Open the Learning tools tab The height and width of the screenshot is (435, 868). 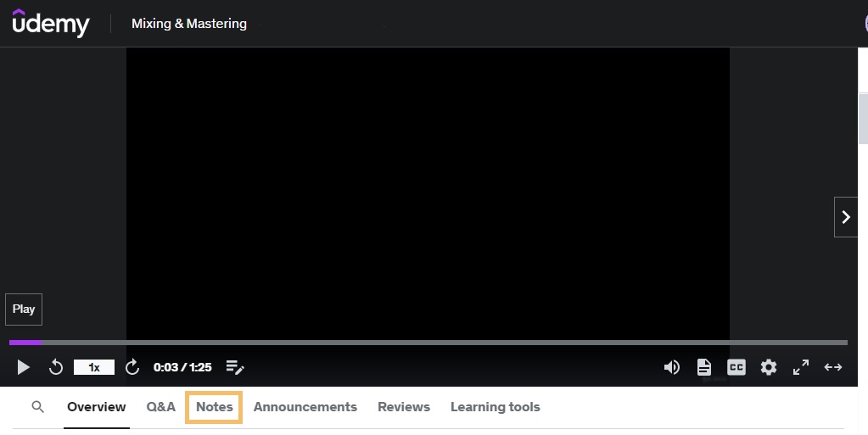coord(495,407)
